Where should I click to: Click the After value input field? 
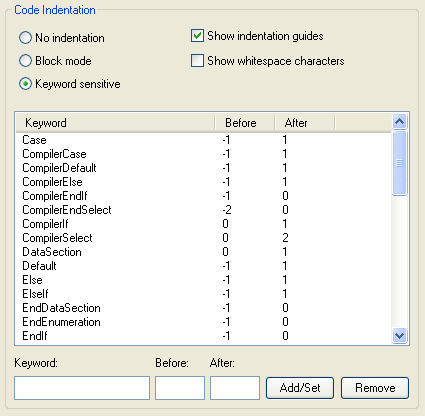click(x=235, y=388)
